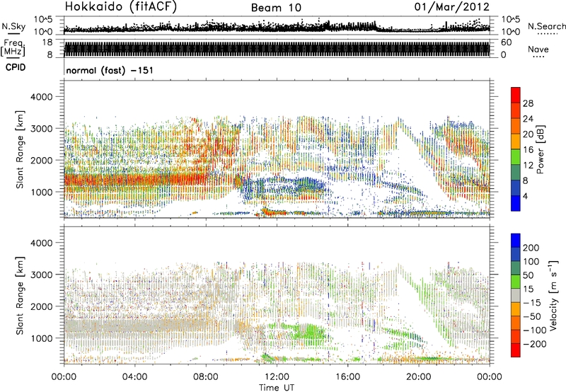Screen dimensions: 566x392
Task: Click the 'Velocity [m s-1]' colorbar title
Action: (x=553, y=295)
